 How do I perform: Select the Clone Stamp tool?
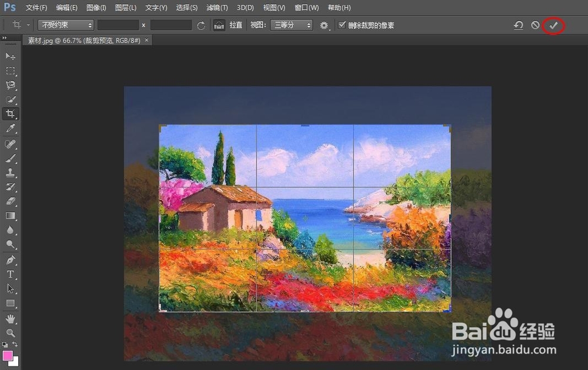coord(10,172)
